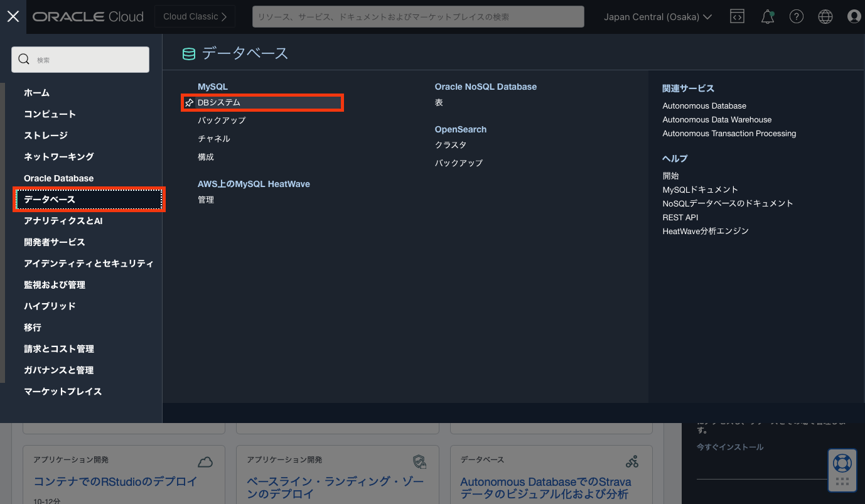Open the notifications bell icon
The height and width of the screenshot is (504, 865).
(767, 17)
